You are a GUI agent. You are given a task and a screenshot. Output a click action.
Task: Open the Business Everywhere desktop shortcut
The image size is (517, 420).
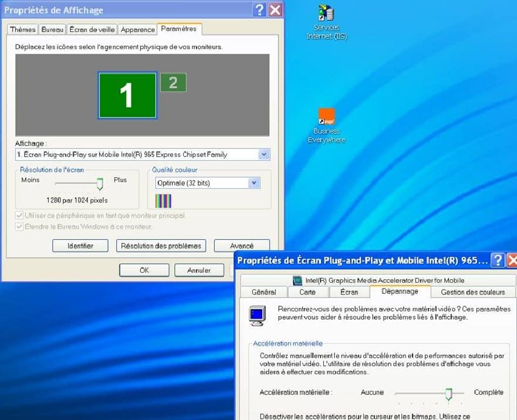click(326, 117)
